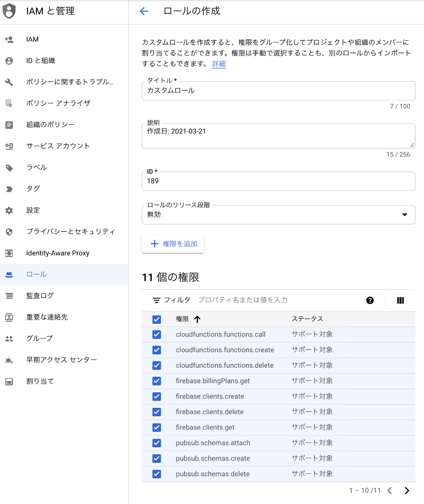Click the タイトル input field
This screenshot has height=504, width=424.
coord(279,91)
